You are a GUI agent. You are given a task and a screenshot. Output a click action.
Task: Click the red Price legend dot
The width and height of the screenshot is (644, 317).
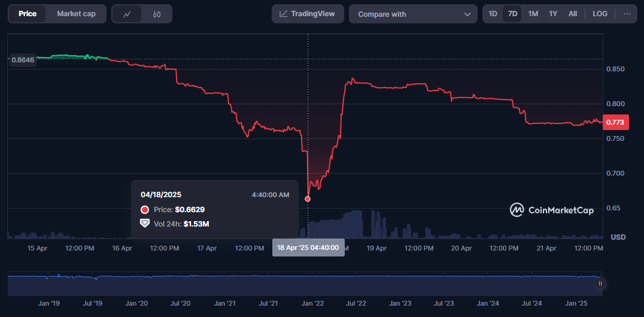[x=145, y=210]
